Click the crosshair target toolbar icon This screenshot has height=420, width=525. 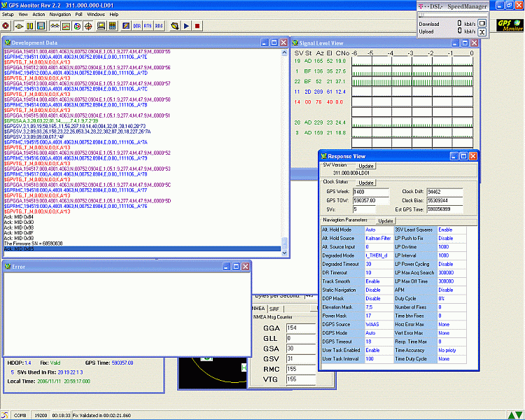coord(88,26)
